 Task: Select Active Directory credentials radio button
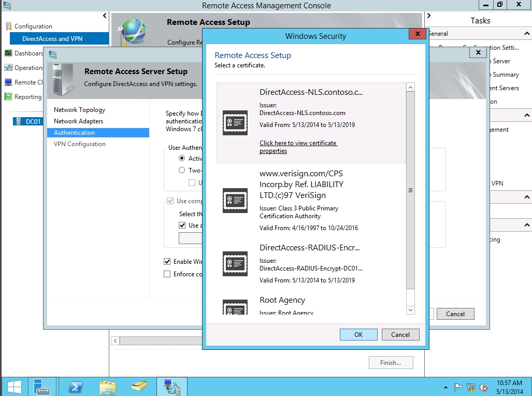coord(182,158)
